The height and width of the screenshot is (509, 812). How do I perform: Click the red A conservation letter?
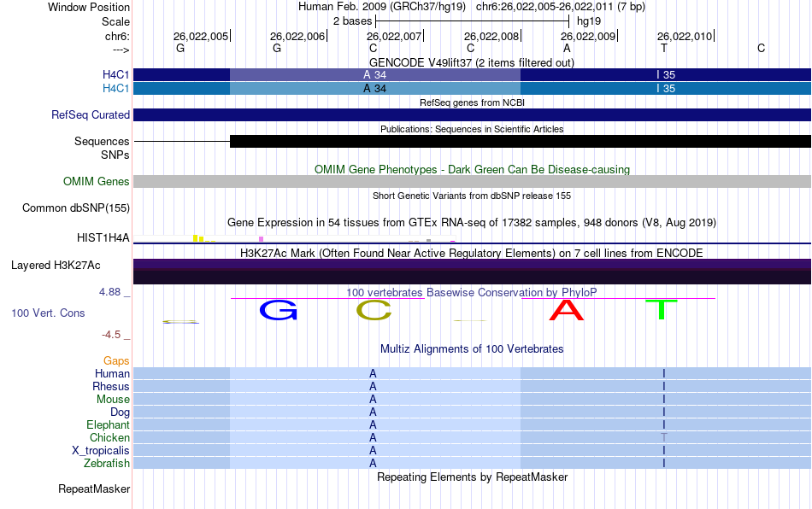tap(567, 310)
